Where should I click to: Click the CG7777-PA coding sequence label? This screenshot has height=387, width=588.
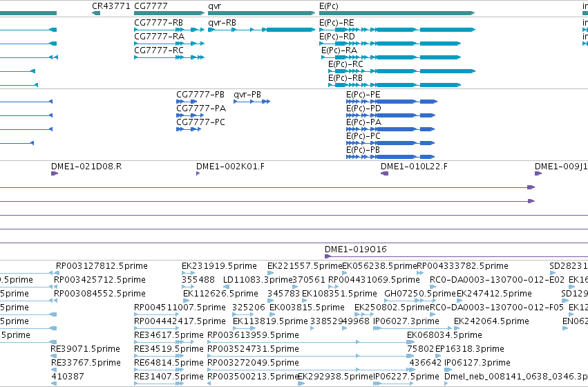[x=201, y=108]
